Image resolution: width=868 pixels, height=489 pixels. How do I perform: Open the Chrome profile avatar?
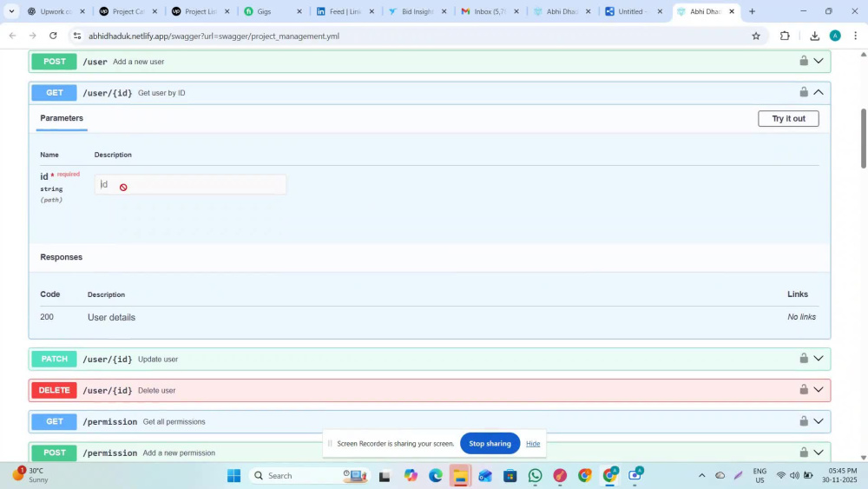835,36
